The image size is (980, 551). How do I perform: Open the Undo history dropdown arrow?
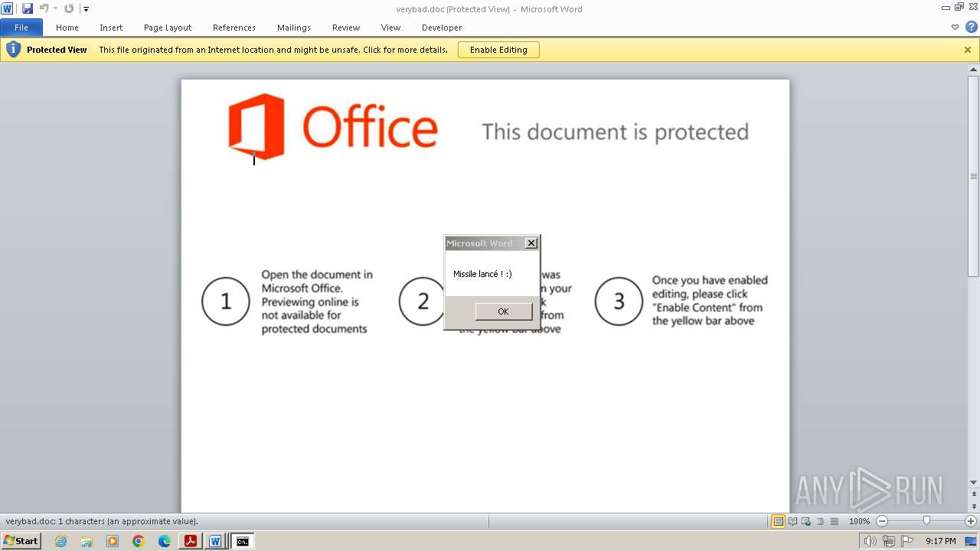click(x=55, y=9)
